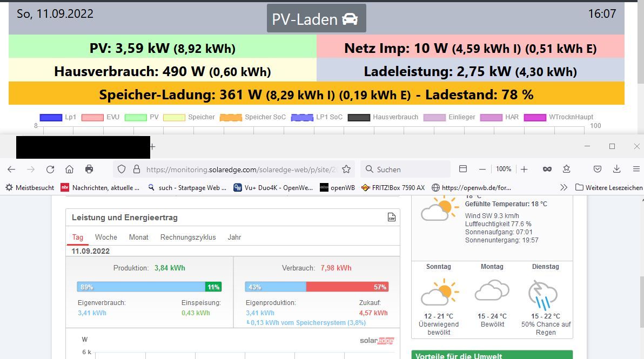Viewport: 644px width, 359px height.
Task: Show more bookmarks chevron
Action: (564, 187)
